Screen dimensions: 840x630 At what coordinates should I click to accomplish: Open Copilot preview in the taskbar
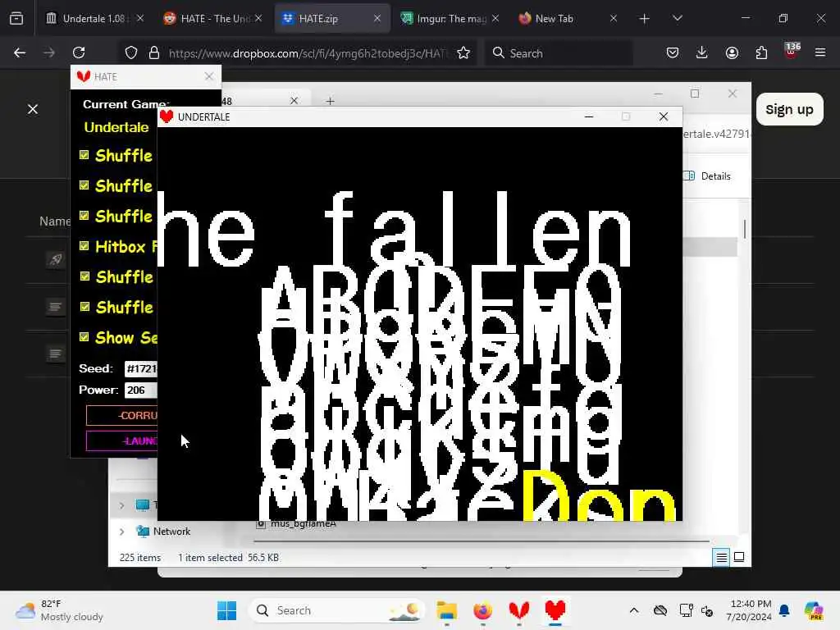click(813, 610)
